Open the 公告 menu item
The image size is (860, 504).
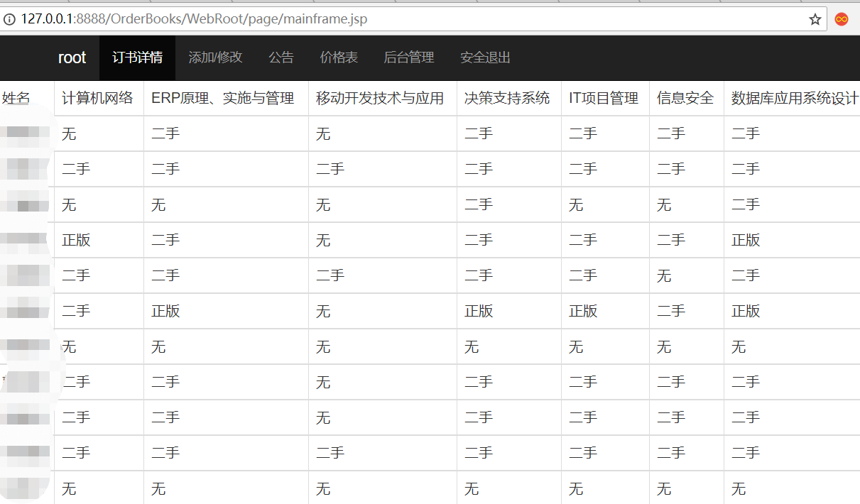click(x=281, y=58)
